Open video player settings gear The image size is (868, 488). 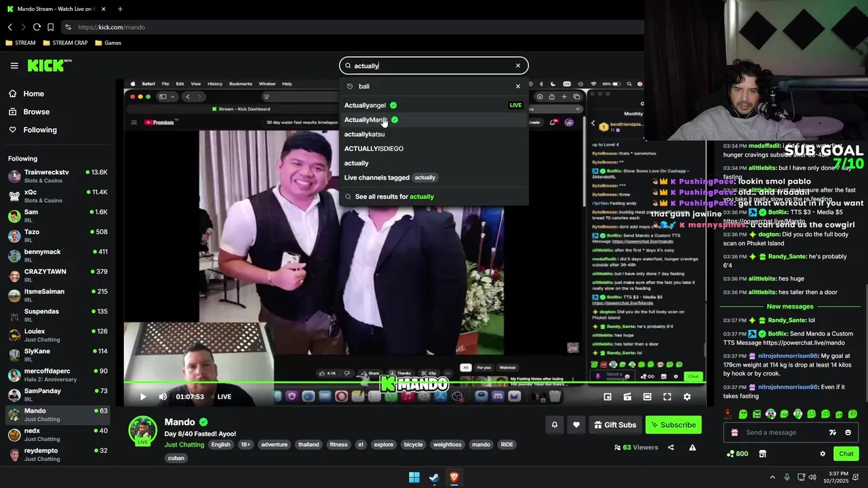pos(687,396)
